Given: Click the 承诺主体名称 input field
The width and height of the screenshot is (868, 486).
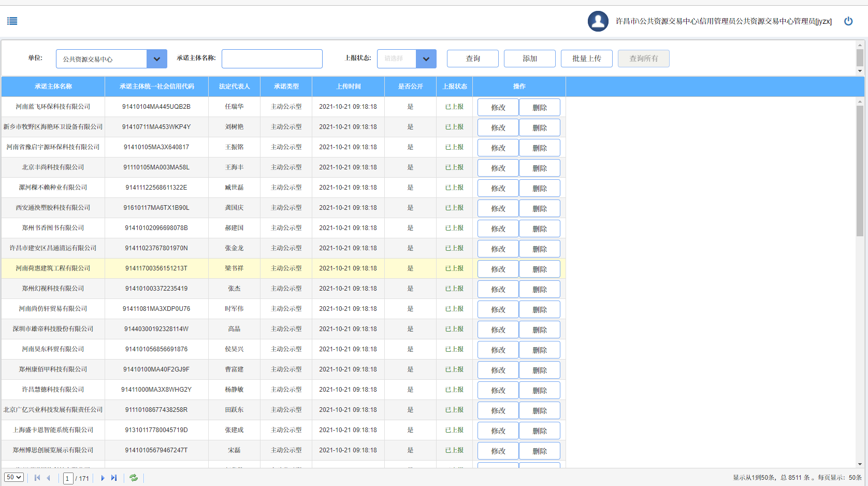Looking at the screenshot, I should click(272, 59).
